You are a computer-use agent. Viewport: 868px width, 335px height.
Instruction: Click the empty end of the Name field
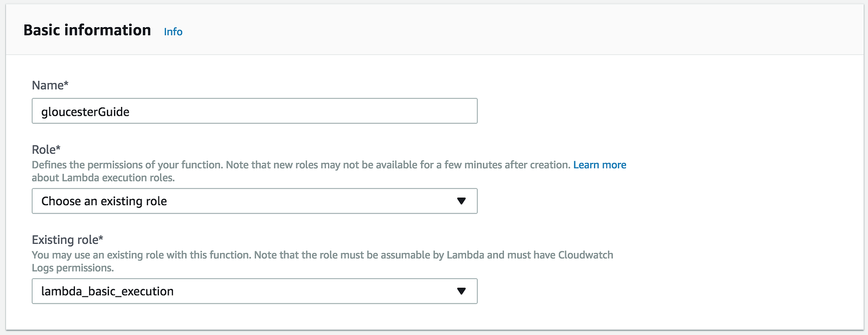(x=380, y=111)
